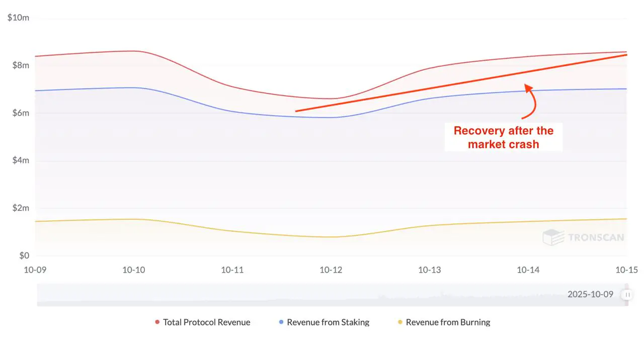The width and height of the screenshot is (644, 340).
Task: Toggle the Revenue from Staking series label
Action: click(328, 322)
